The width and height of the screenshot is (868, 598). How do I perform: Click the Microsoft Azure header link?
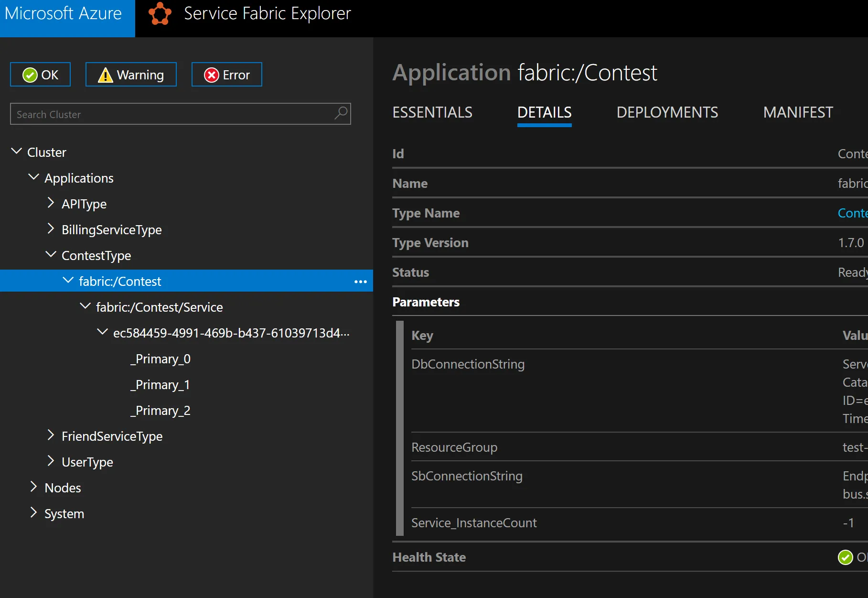click(64, 14)
